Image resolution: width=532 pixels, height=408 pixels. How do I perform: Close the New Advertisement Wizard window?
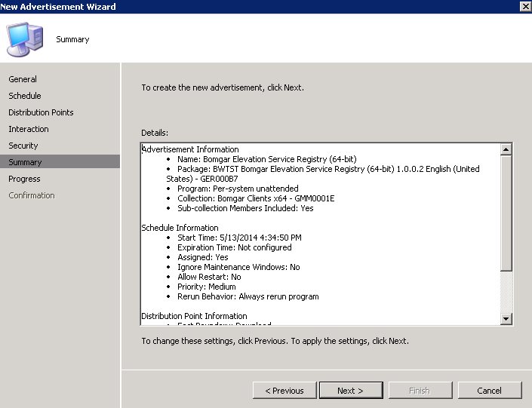pyautogui.click(x=525, y=7)
